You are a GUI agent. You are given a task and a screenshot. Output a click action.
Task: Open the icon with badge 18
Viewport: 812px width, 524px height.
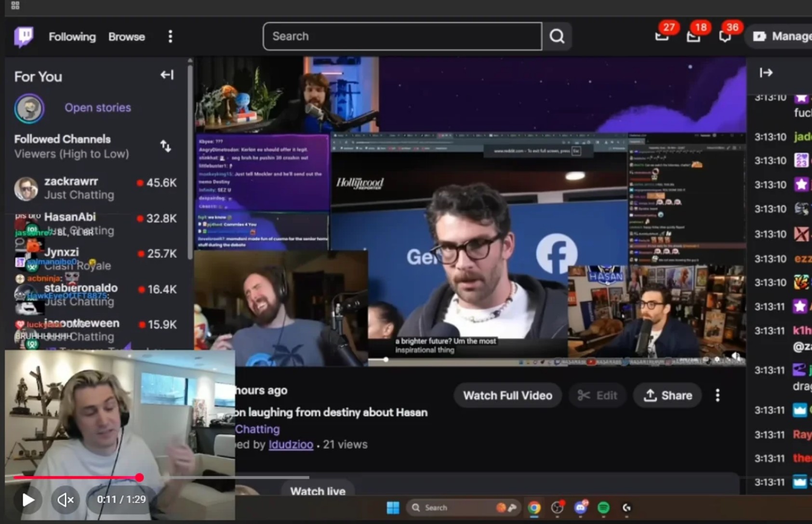694,35
